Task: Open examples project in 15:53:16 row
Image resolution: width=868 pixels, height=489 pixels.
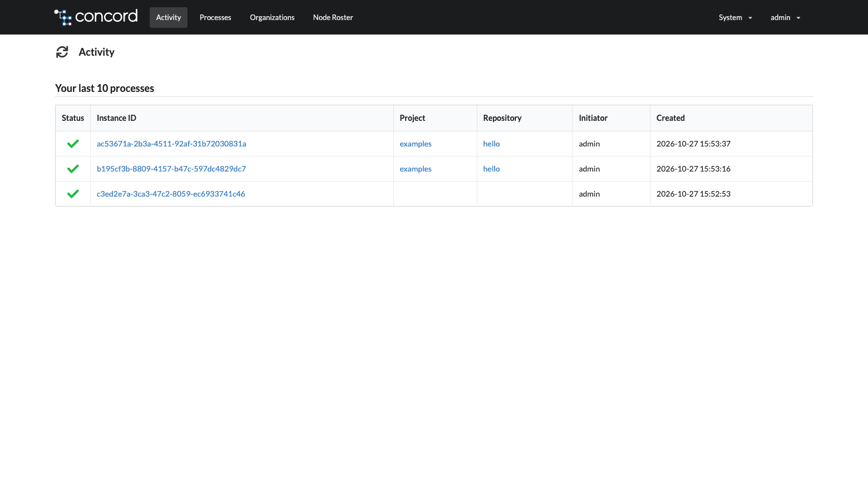Action: click(416, 169)
